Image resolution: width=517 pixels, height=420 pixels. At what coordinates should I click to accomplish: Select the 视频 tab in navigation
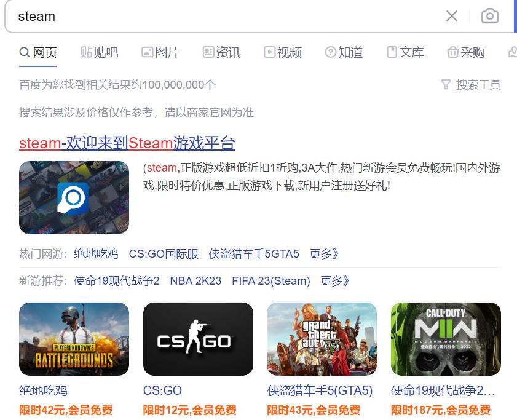coord(282,53)
